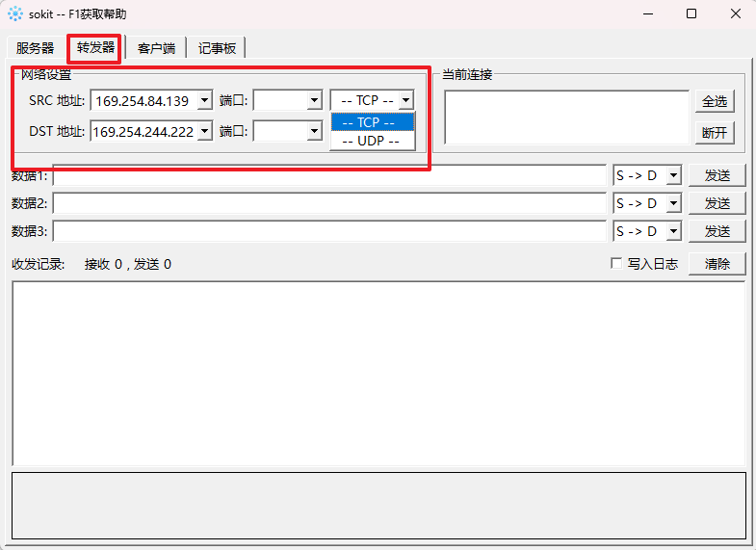Image resolution: width=756 pixels, height=550 pixels.
Task: Click the SRC address field 169.254.84.139
Action: (144, 100)
